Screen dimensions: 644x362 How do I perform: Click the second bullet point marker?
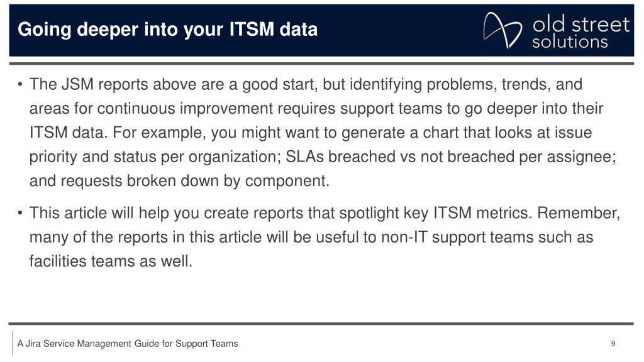pyautogui.click(x=19, y=214)
